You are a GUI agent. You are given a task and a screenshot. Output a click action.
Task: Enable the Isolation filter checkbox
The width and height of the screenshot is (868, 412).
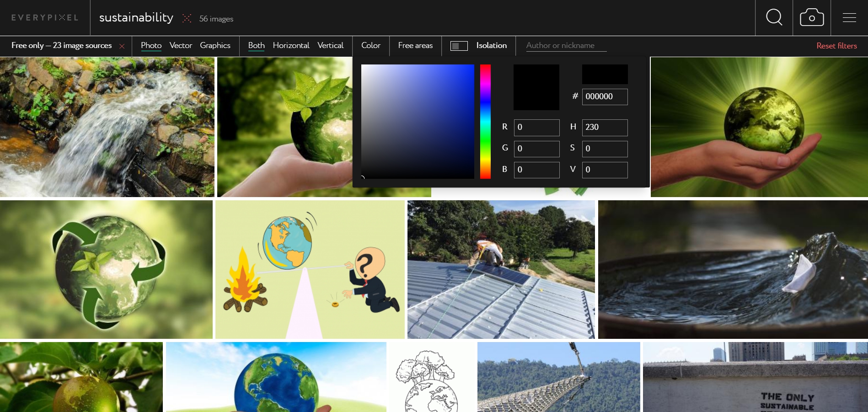(x=459, y=46)
